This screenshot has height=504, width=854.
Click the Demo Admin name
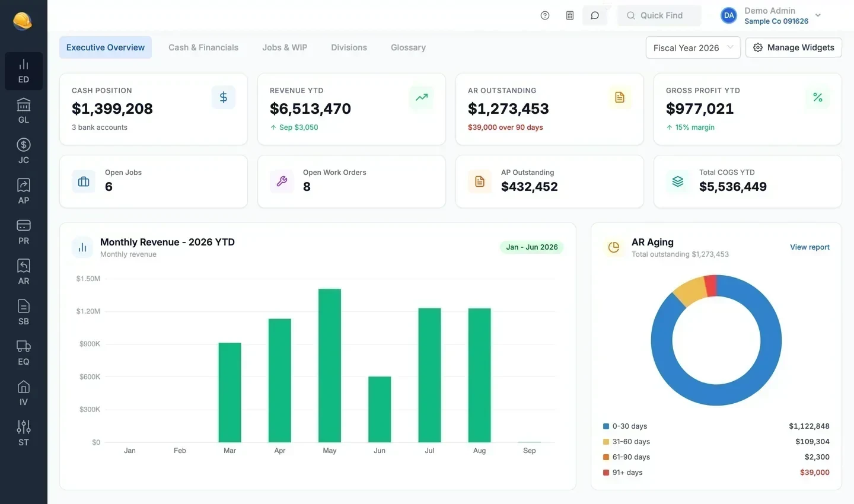(770, 11)
